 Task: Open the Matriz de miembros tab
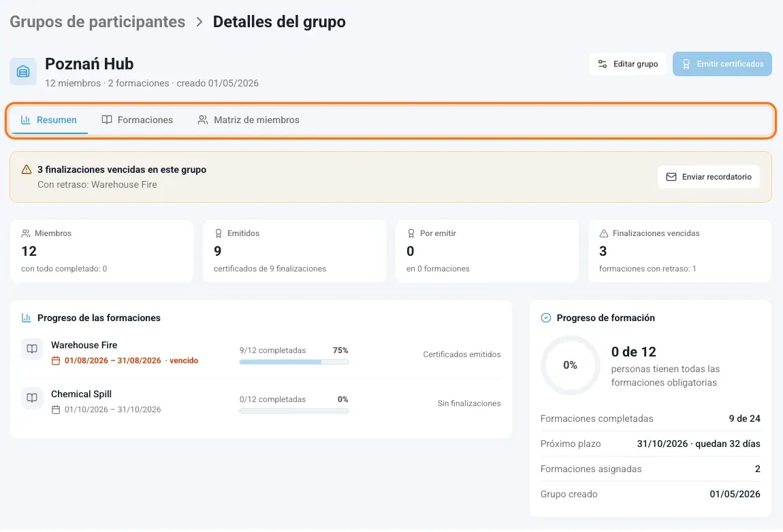(249, 120)
